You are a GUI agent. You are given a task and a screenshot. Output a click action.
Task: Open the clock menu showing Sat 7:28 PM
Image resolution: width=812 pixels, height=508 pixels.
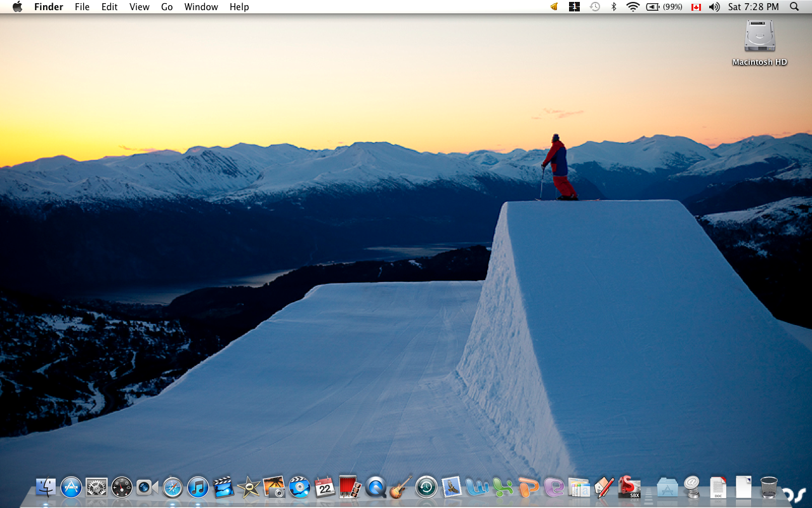(752, 7)
